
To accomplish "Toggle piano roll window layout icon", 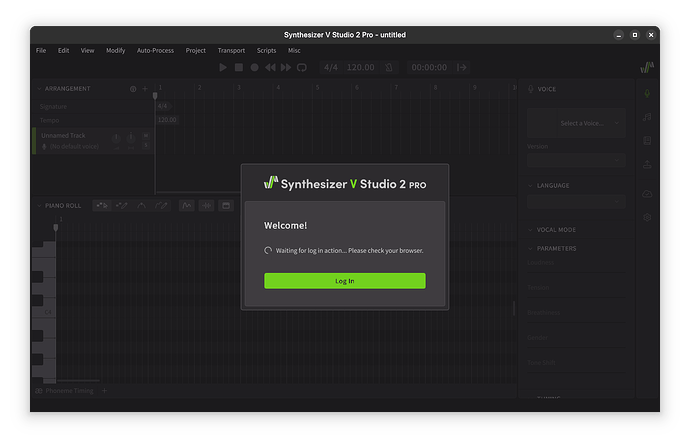I will [x=226, y=206].
